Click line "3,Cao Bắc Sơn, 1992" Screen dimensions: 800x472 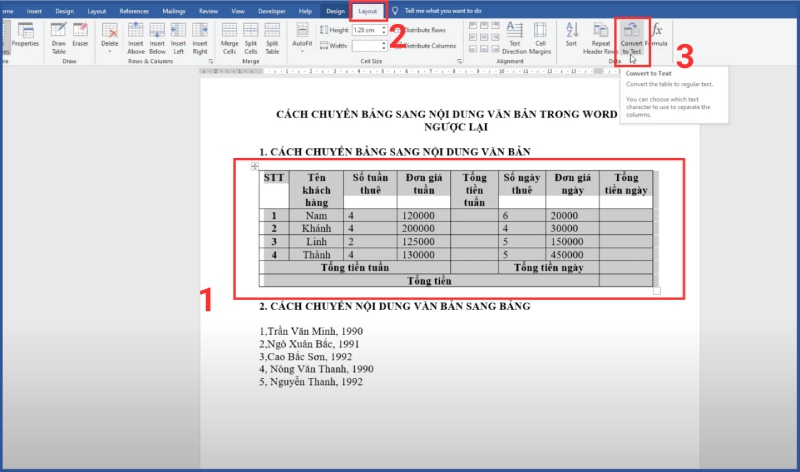(306, 357)
